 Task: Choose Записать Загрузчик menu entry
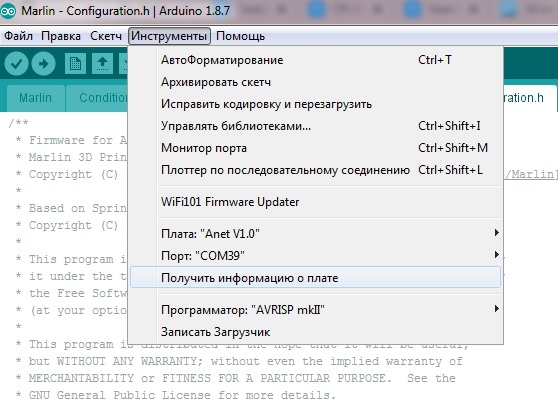pyautogui.click(x=315, y=332)
